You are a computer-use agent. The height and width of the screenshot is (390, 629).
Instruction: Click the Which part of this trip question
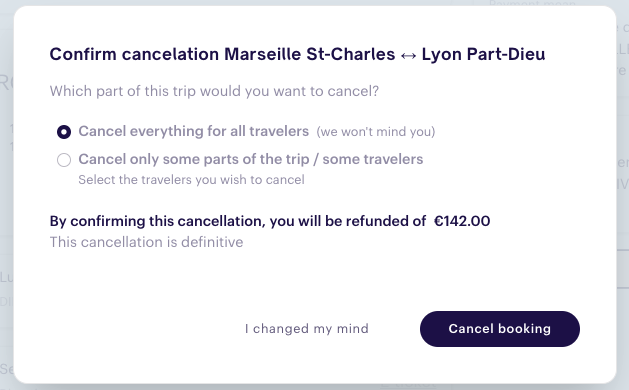[x=214, y=91]
